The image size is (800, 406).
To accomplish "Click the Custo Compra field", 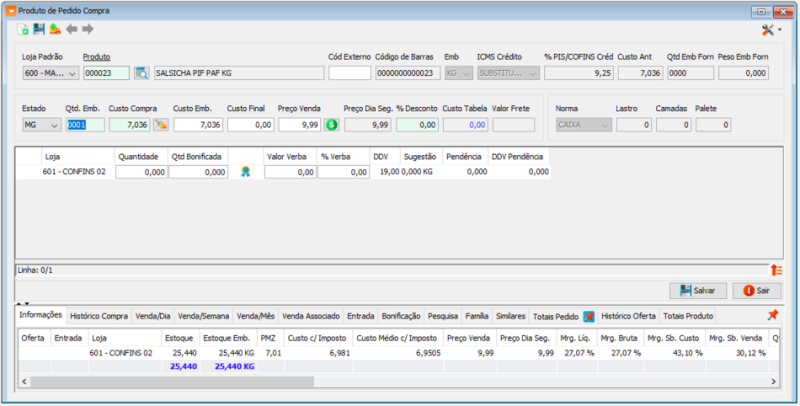I will pyautogui.click(x=130, y=125).
